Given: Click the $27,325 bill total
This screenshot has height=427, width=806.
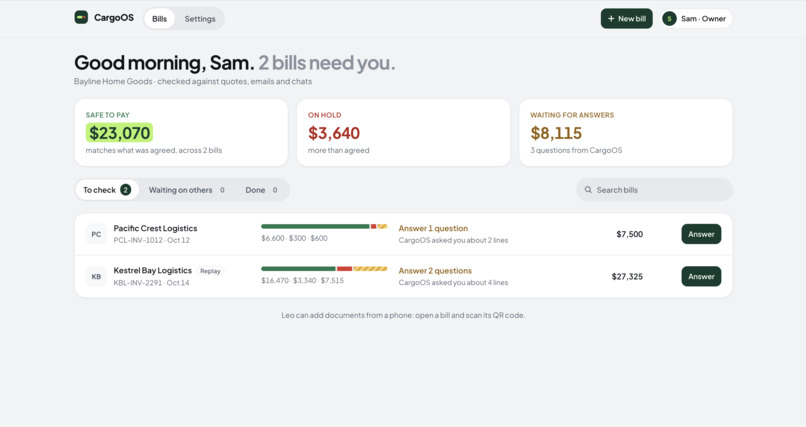Looking at the screenshot, I should [627, 276].
